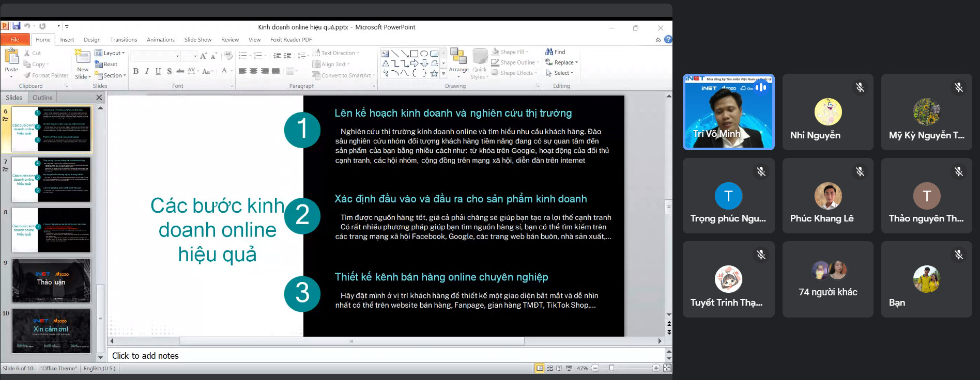Click the Undo arrow icon
Image resolution: width=980 pixels, height=380 pixels.
click(27, 26)
